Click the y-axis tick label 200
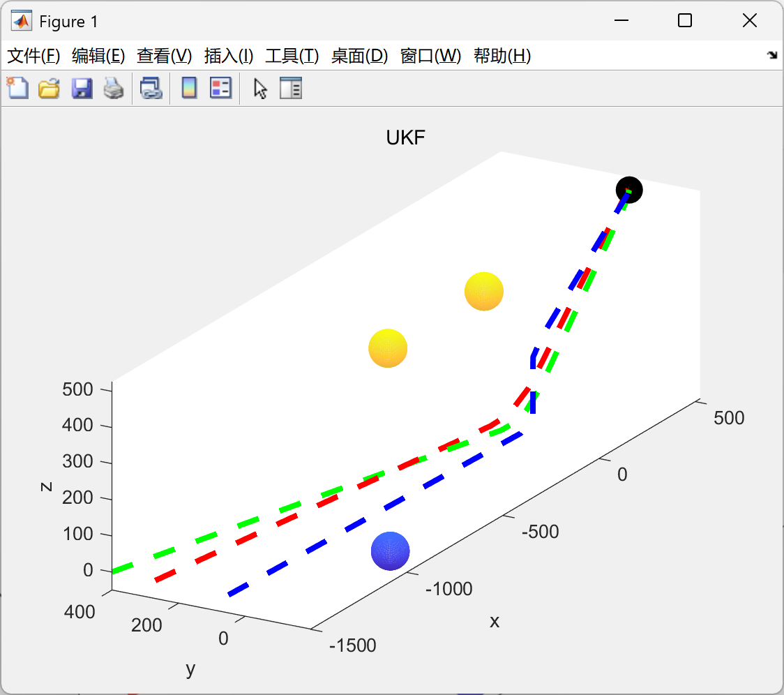The image size is (784, 695). (146, 625)
